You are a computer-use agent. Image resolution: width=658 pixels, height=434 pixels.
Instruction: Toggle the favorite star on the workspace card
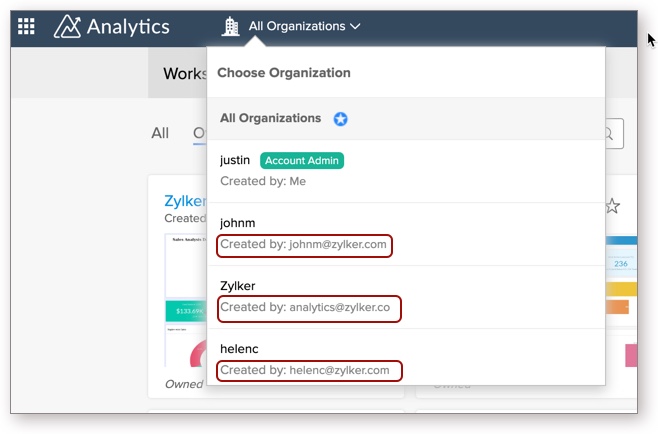(x=613, y=206)
